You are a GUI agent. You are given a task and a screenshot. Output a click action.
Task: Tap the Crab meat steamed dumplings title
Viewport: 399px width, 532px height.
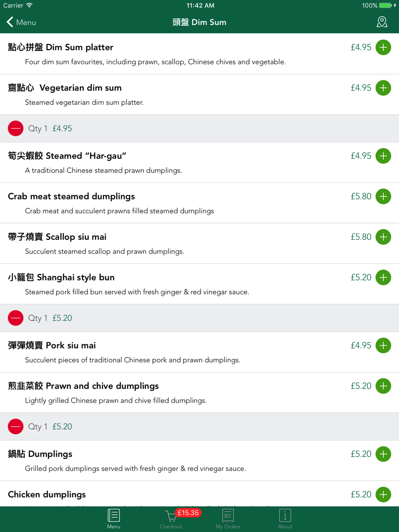pyautogui.click(x=71, y=196)
